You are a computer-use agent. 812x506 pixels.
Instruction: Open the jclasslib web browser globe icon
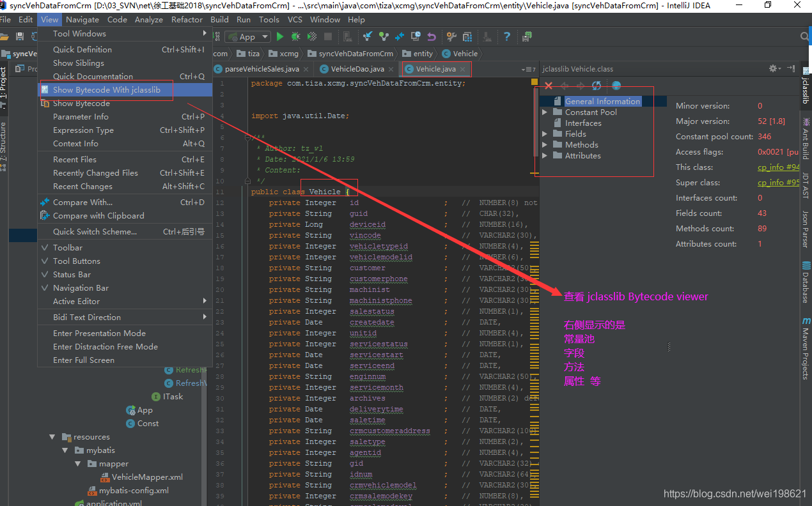pyautogui.click(x=616, y=86)
